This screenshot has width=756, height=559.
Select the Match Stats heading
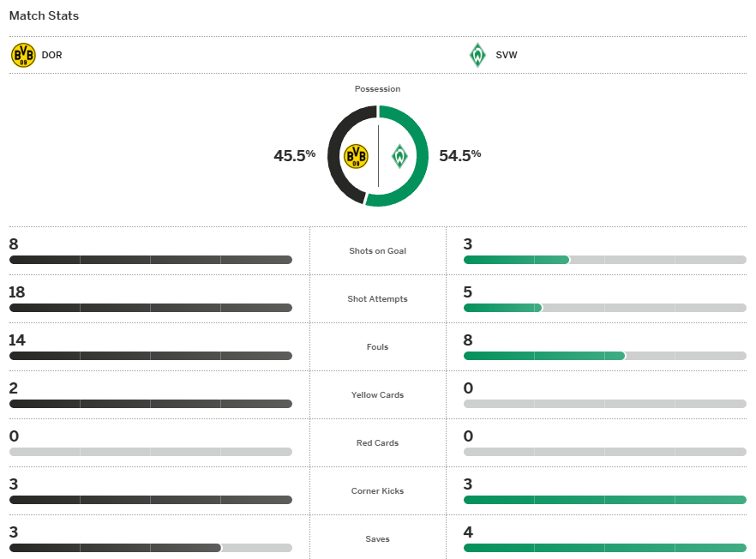(44, 16)
